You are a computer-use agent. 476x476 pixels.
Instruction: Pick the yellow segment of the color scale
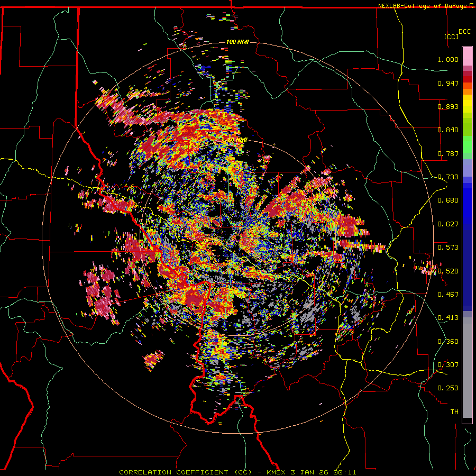tap(467, 104)
